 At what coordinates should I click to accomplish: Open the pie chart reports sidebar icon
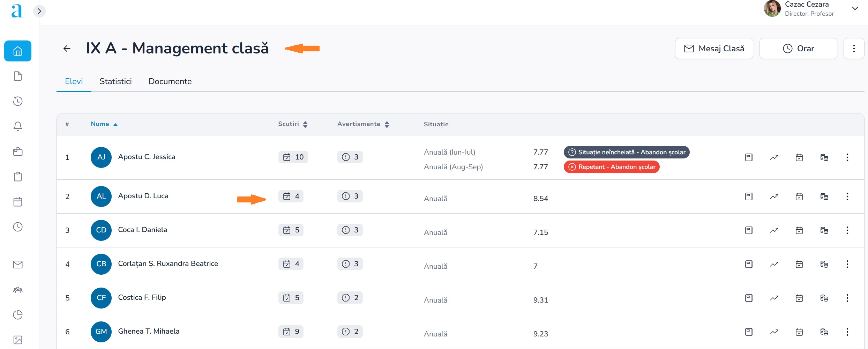pos(18,315)
